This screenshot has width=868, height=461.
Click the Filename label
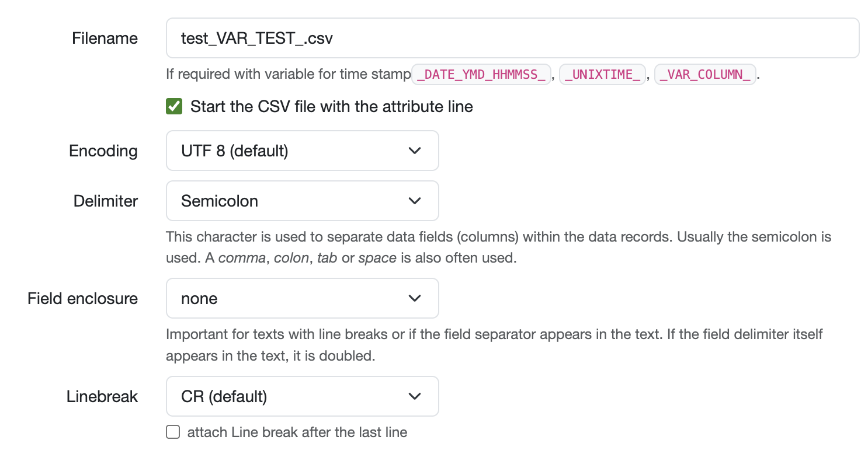coord(105,39)
